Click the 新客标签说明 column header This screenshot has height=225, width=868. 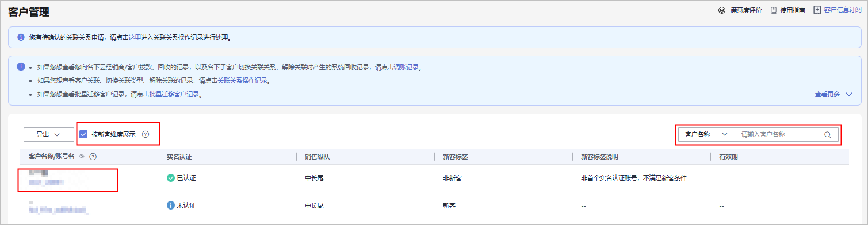[599, 156]
